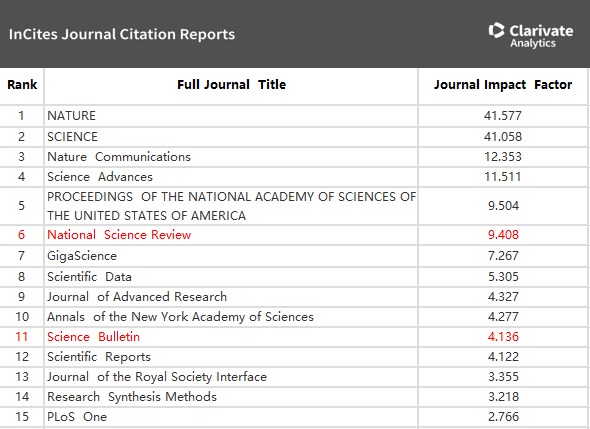This screenshot has width=590, height=429.
Task: Click the InCites Journal Citation Reports title
Action: [122, 34]
